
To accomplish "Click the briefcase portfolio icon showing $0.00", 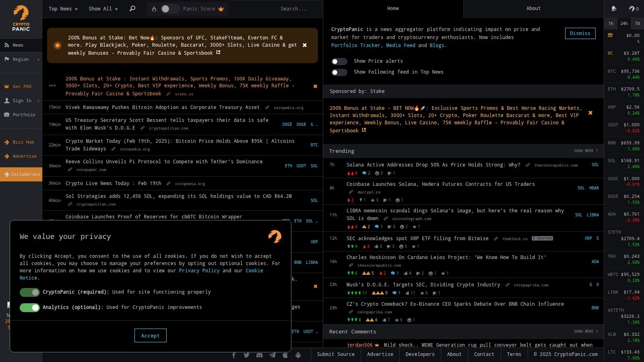I will pos(610,35).
